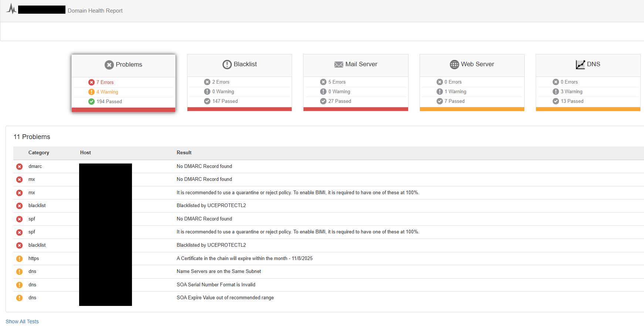Click the green check icon next to 194 Passed

[x=91, y=101]
